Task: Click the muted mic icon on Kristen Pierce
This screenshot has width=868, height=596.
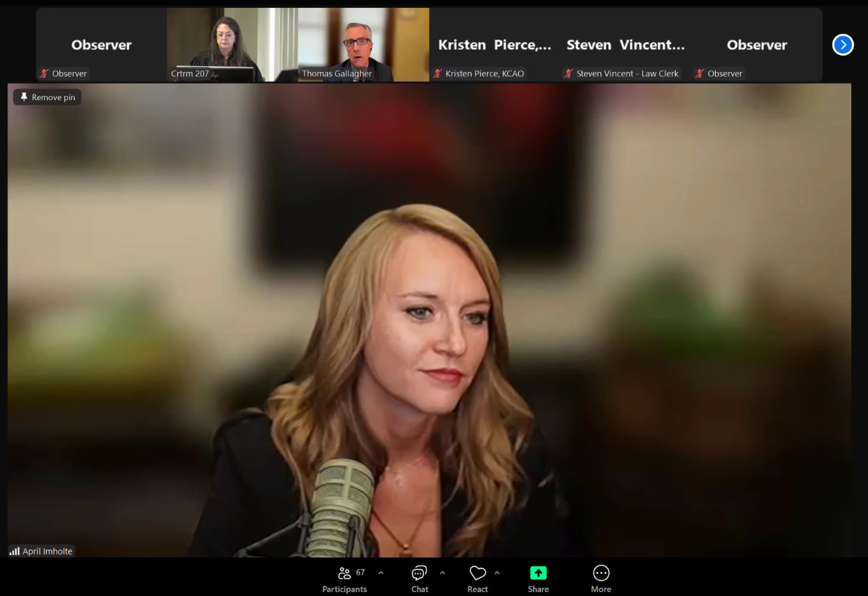Action: tap(437, 74)
